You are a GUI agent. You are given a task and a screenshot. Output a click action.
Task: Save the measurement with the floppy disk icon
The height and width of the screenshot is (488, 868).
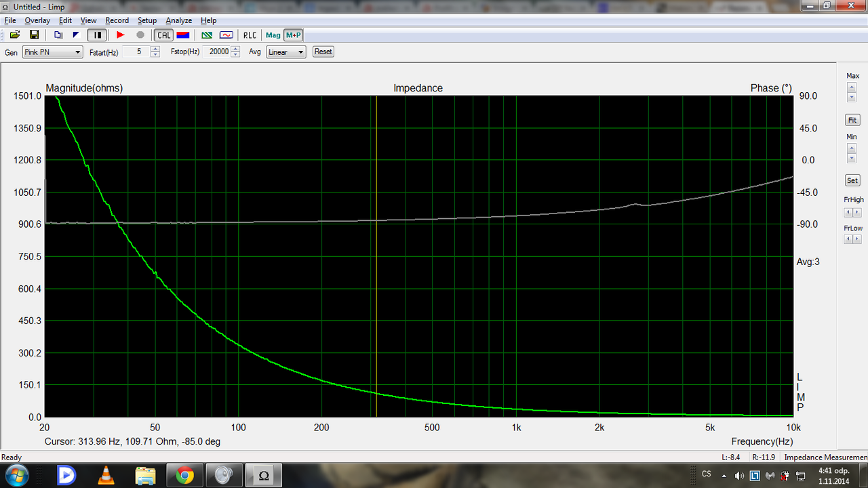pyautogui.click(x=34, y=35)
